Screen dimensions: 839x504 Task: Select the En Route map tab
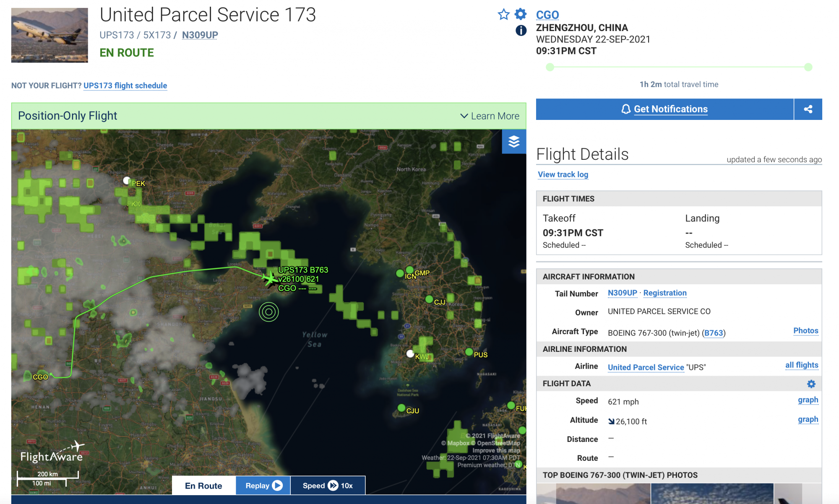[x=203, y=486]
